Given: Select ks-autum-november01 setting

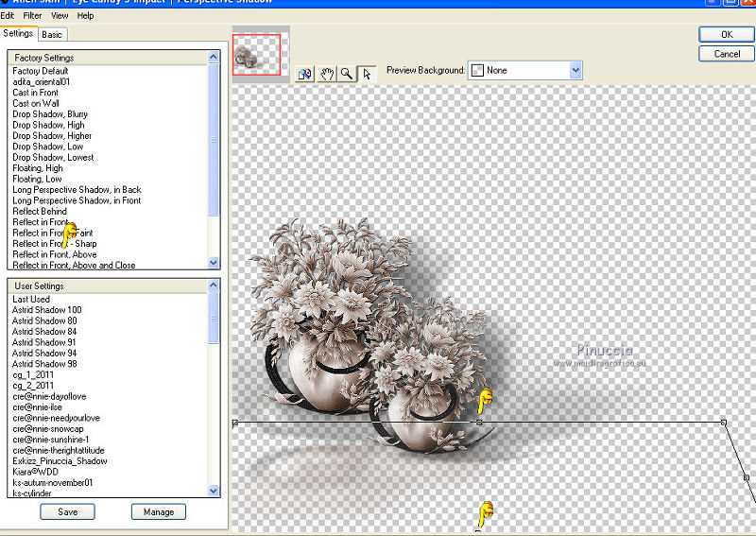Looking at the screenshot, I should tap(53, 482).
